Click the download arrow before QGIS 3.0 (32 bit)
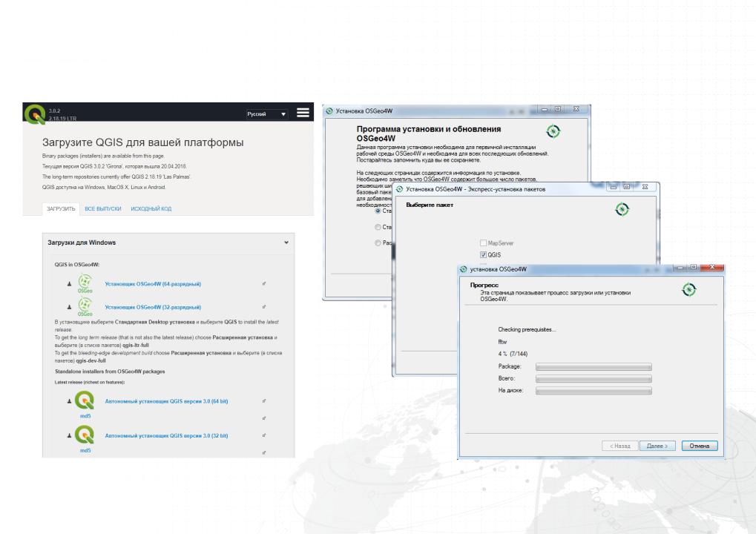 [70, 435]
